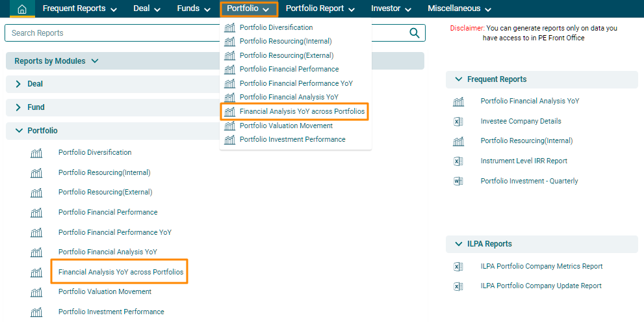Click Excel icon beside ILPA Portfolio Company Metrics Report
Screen dimensions: 644x322
pyautogui.click(x=458, y=267)
